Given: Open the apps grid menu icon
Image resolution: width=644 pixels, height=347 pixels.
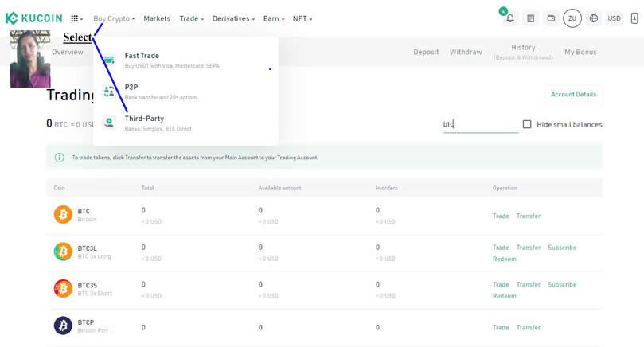Looking at the screenshot, I should tap(75, 18).
